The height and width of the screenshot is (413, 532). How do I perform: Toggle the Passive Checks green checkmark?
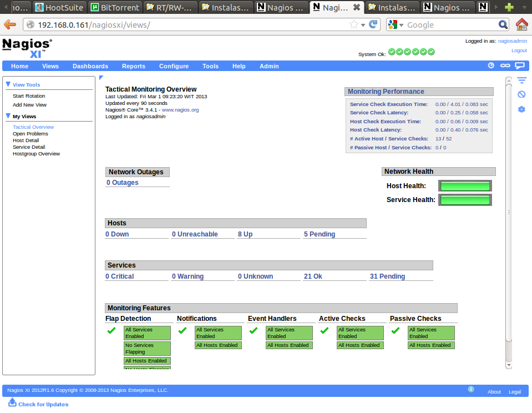[x=396, y=331]
